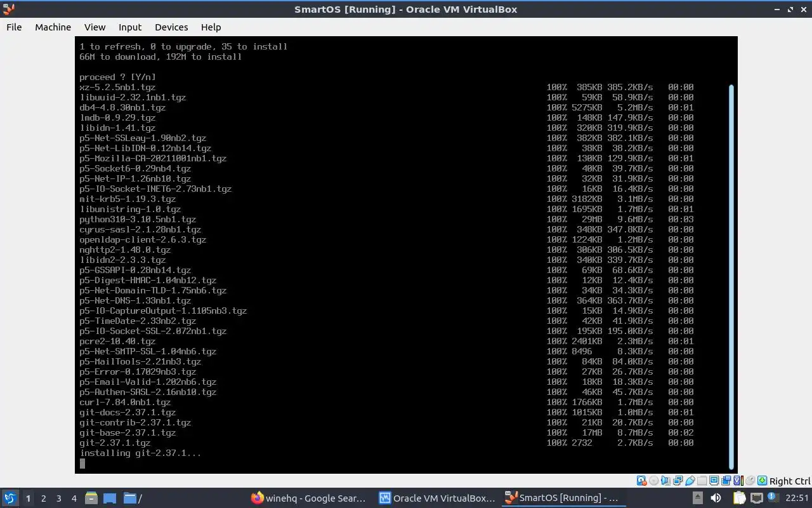Click the 'curl-7.84.0nb1.tgz' entry
The image size is (812, 508).
click(125, 402)
